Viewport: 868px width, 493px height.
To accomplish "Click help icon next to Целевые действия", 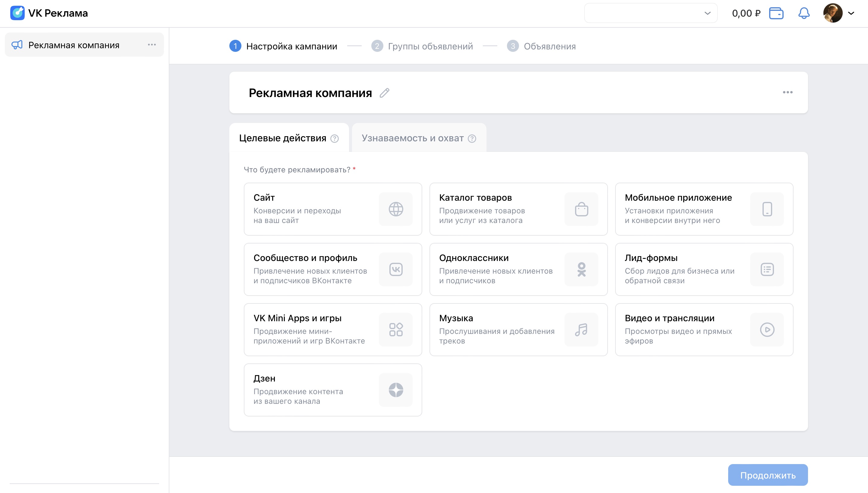I will (x=335, y=139).
